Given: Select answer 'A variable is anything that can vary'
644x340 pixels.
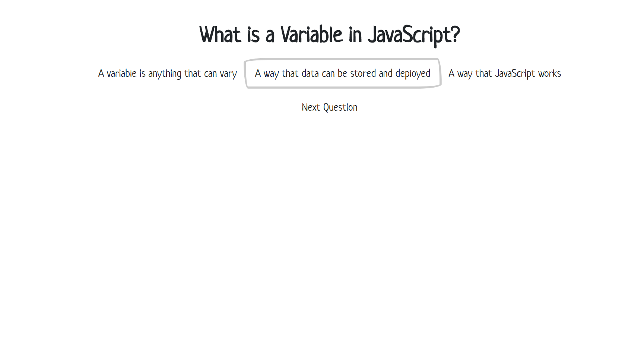Looking at the screenshot, I should pos(167,73).
